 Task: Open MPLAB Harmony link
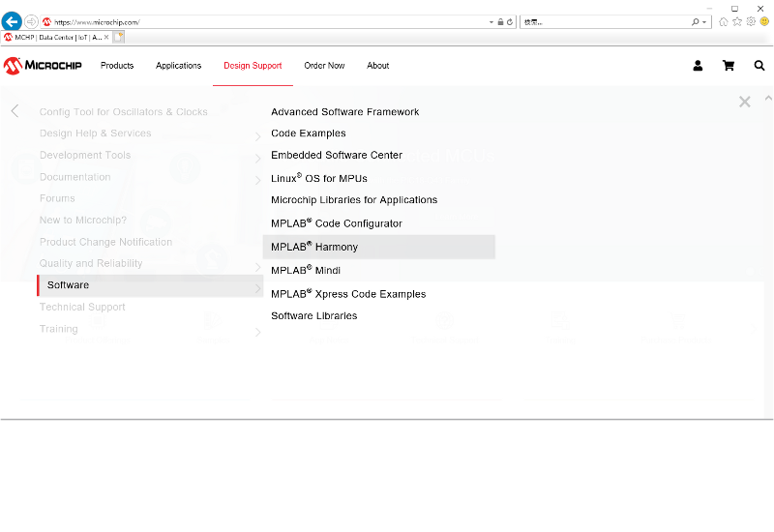(314, 247)
